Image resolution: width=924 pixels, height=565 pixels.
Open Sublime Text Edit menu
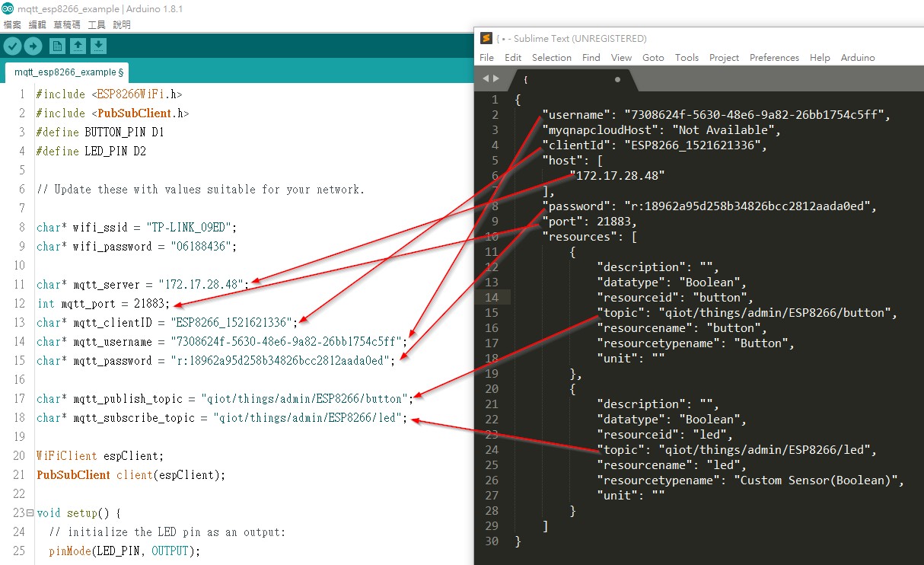click(513, 57)
